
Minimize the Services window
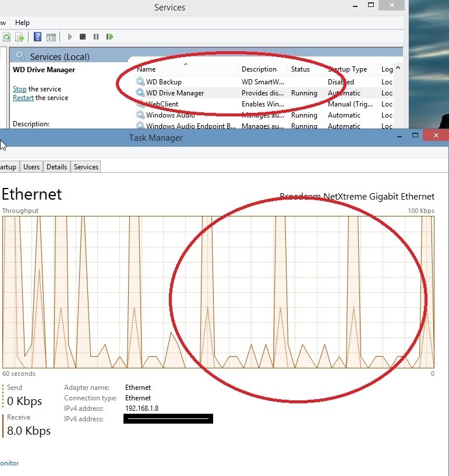click(x=355, y=6)
